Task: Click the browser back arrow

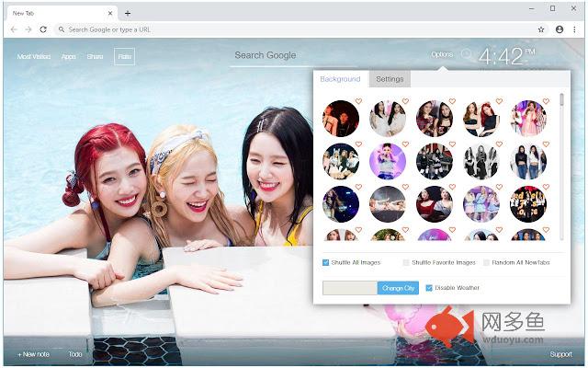Action: [x=14, y=29]
